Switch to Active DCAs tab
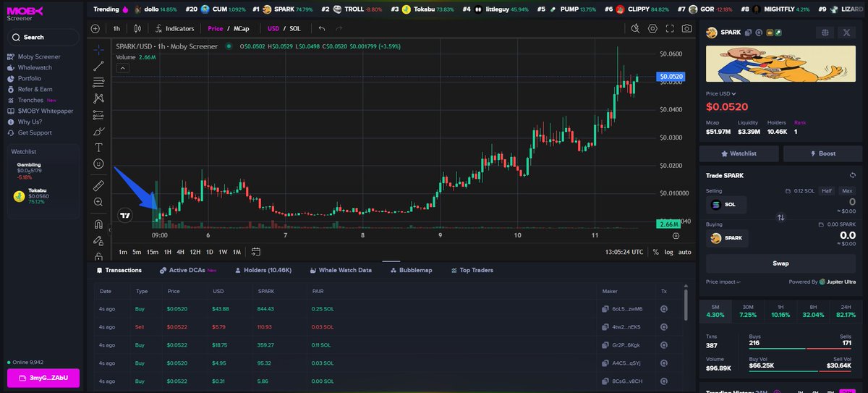 [x=188, y=270]
